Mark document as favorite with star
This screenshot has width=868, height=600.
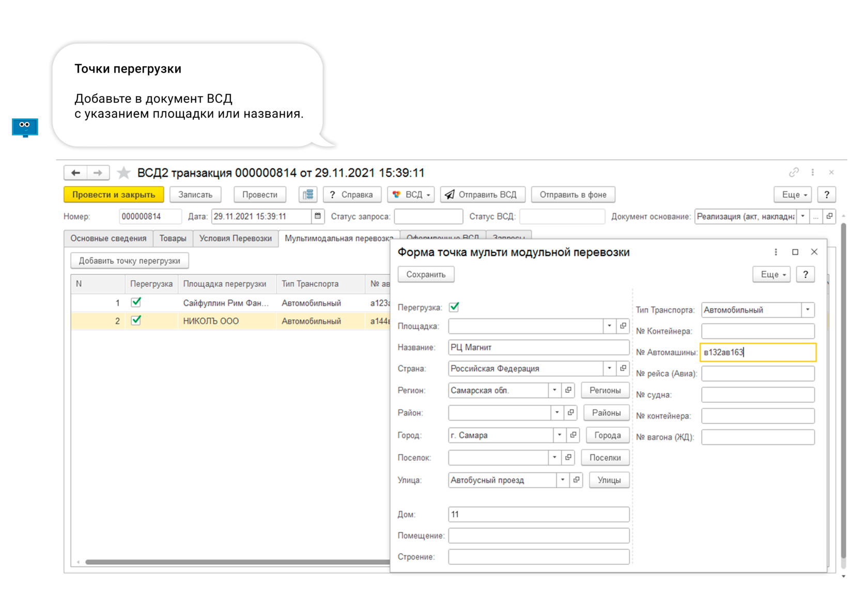click(123, 173)
